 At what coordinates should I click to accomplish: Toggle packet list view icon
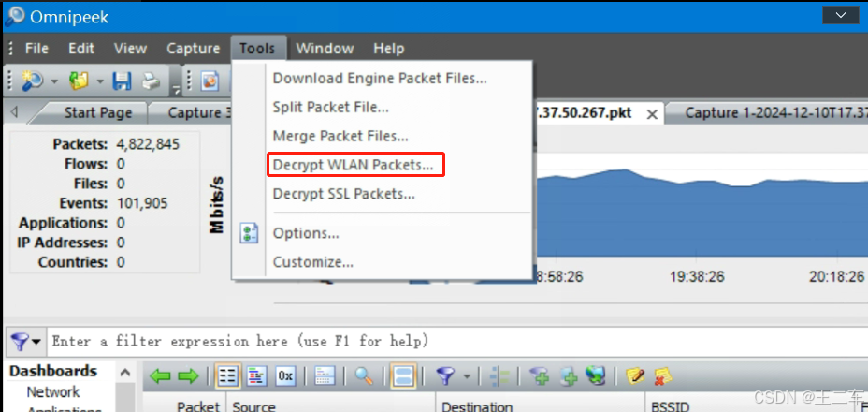[225, 376]
